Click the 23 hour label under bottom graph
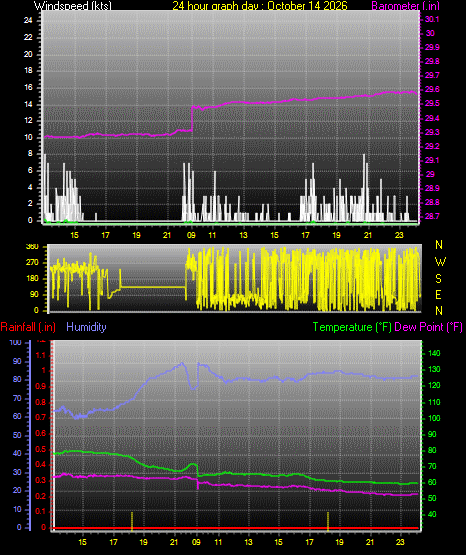 pos(400,542)
